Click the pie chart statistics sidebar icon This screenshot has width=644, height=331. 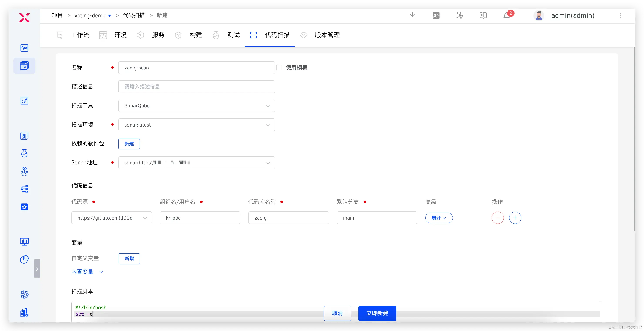[x=24, y=259]
